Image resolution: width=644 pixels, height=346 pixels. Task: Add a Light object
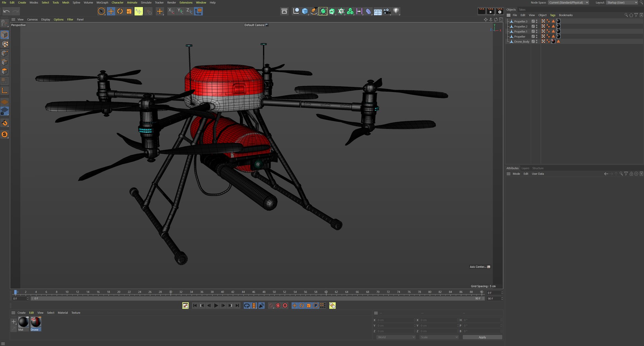click(x=396, y=11)
